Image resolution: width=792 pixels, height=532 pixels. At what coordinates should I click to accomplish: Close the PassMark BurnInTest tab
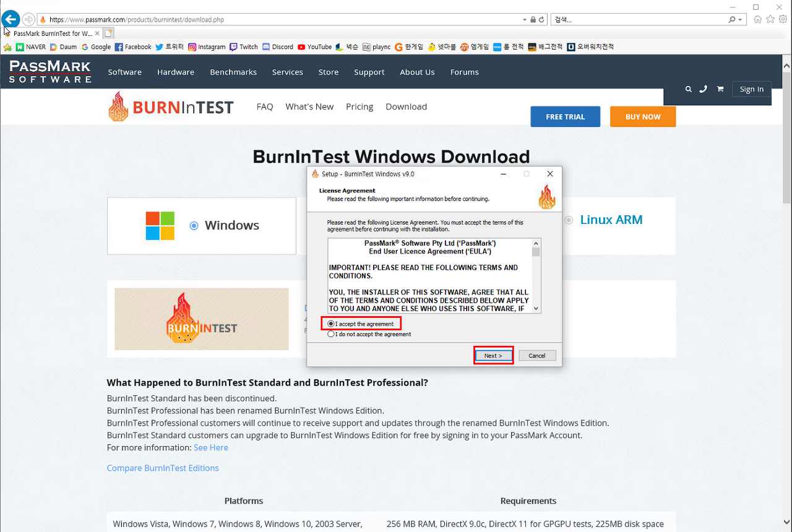[x=97, y=33]
